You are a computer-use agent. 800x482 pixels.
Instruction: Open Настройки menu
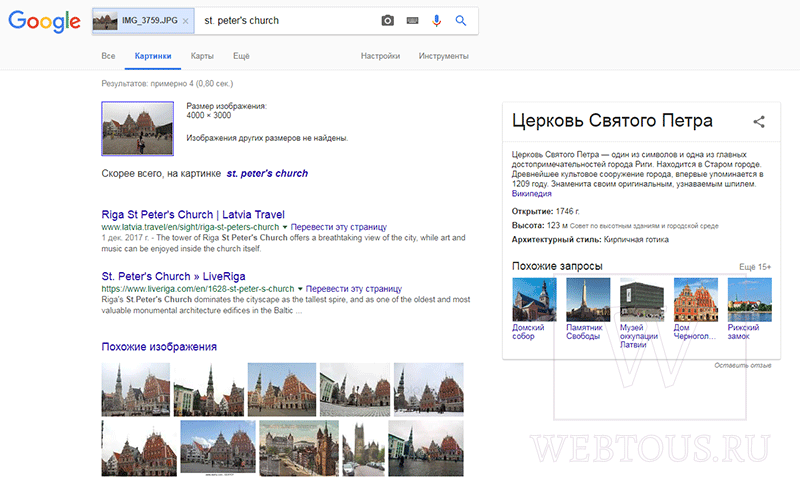pyautogui.click(x=380, y=56)
